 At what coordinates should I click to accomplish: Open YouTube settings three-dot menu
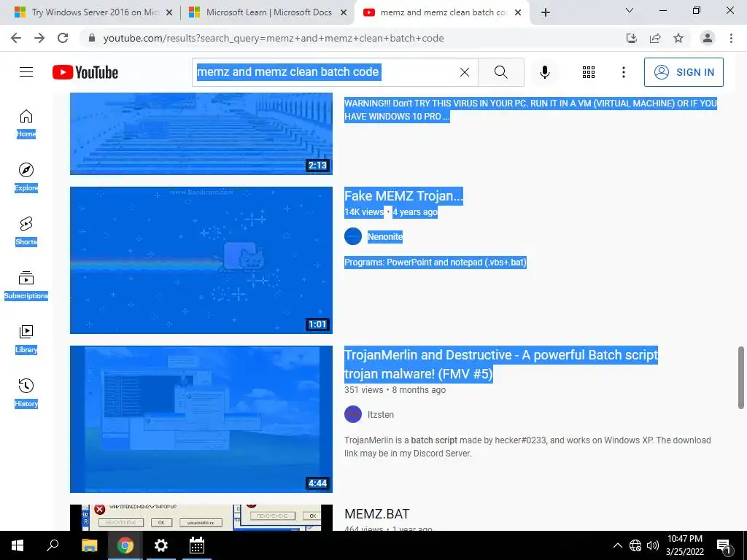623,72
